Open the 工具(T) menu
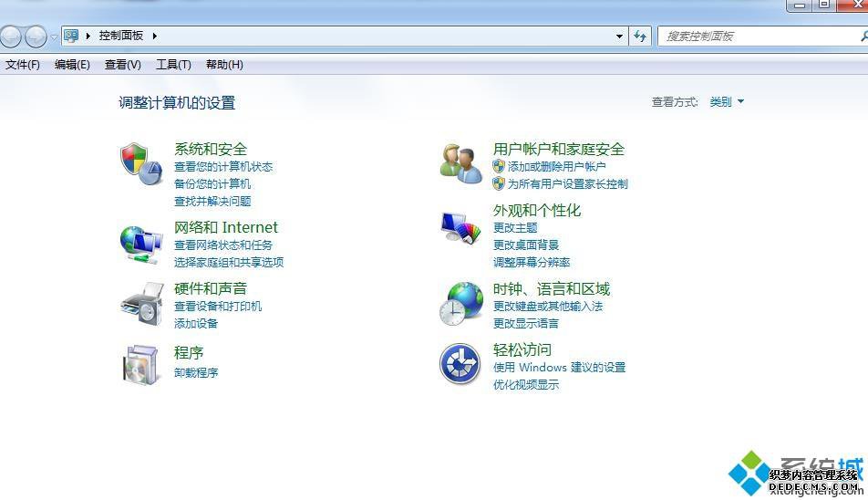The width and height of the screenshot is (868, 500). pos(173,65)
